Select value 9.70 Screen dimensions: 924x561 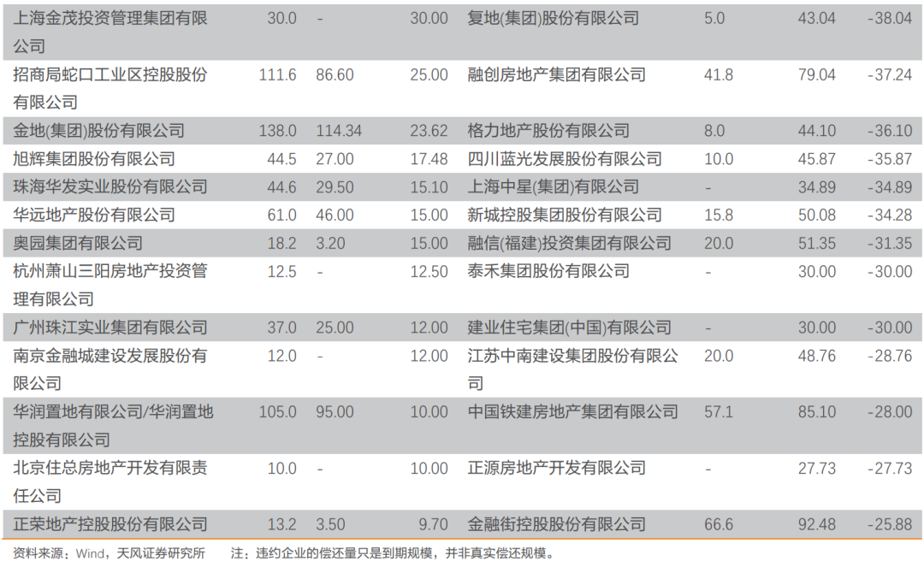pos(433,524)
